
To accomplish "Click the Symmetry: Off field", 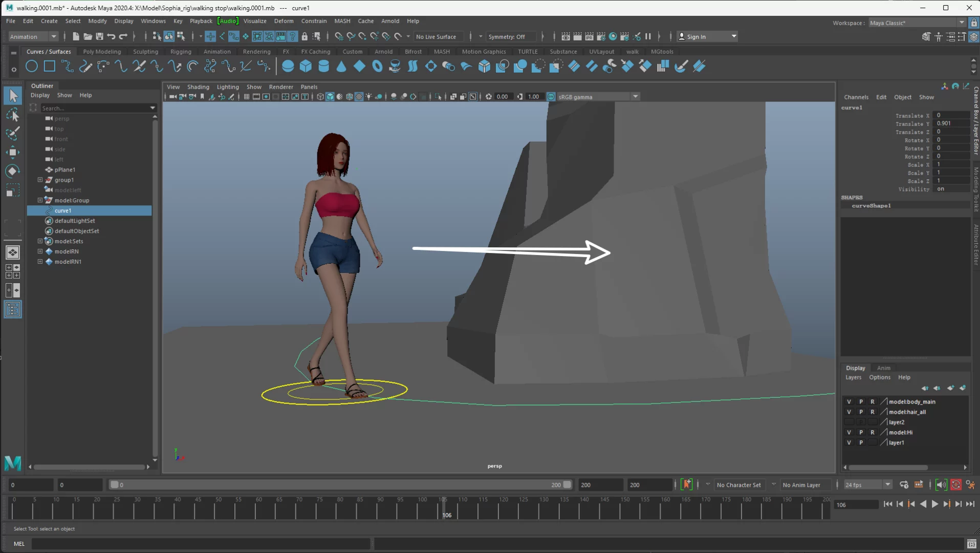I will click(x=512, y=36).
